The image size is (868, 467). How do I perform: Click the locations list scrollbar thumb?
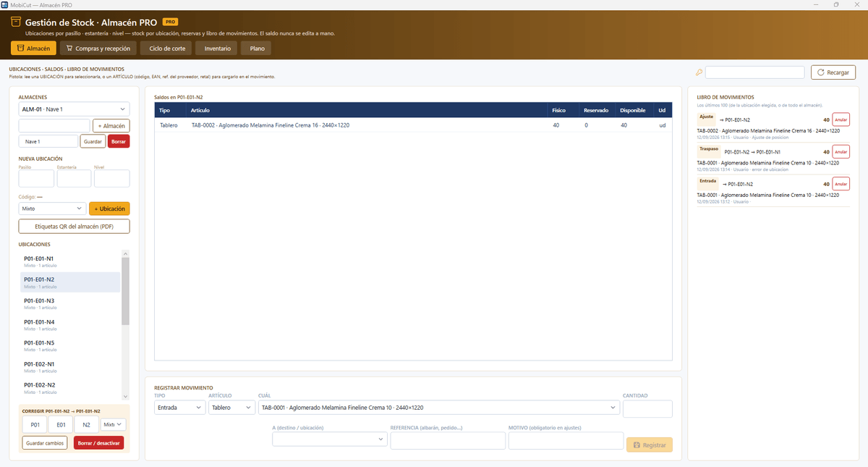coord(125,291)
